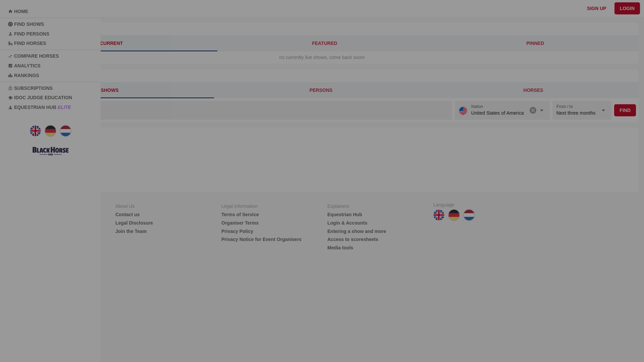The width and height of the screenshot is (644, 362).
Task: Click the Login button
Action: (x=627, y=8)
